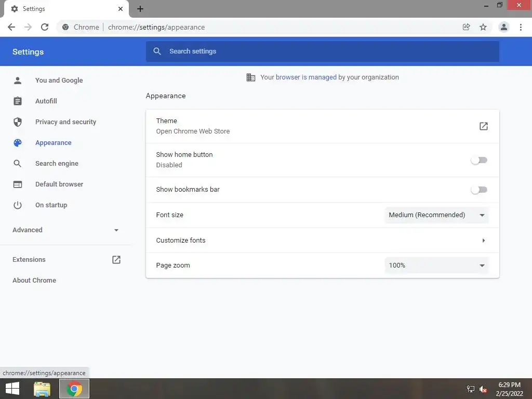Select the Appearance sidebar item
This screenshot has height=399, width=532.
click(x=54, y=143)
